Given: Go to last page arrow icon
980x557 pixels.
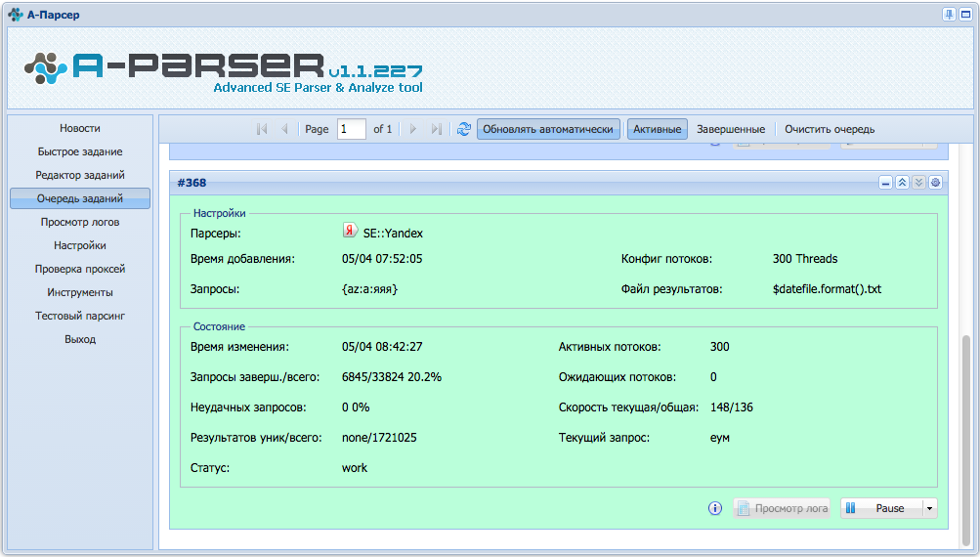Looking at the screenshot, I should pos(436,129).
